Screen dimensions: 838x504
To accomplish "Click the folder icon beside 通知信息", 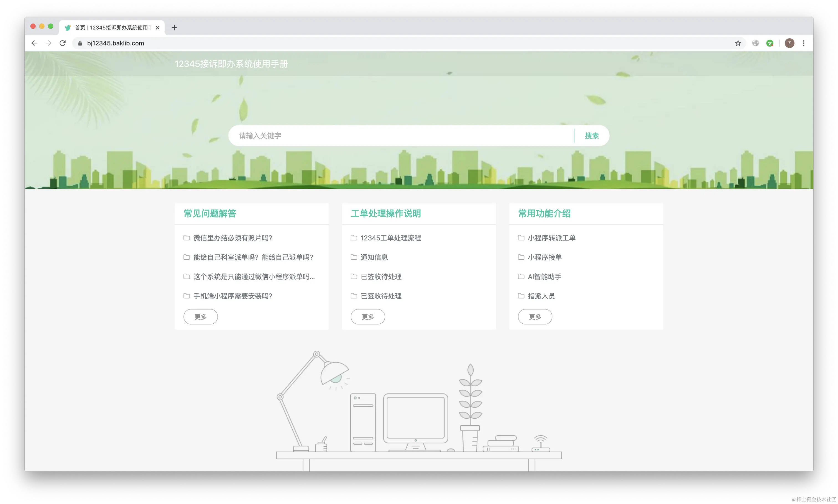I will pyautogui.click(x=354, y=257).
